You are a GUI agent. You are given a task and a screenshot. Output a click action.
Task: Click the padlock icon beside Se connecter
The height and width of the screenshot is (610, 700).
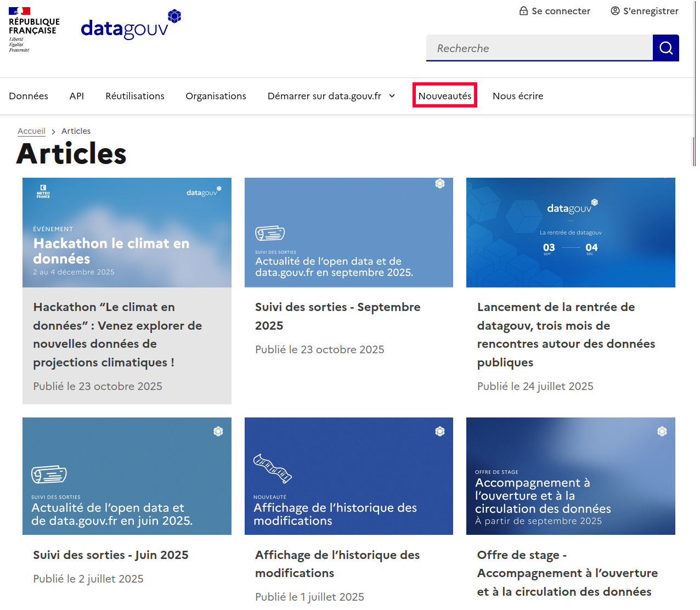523,11
